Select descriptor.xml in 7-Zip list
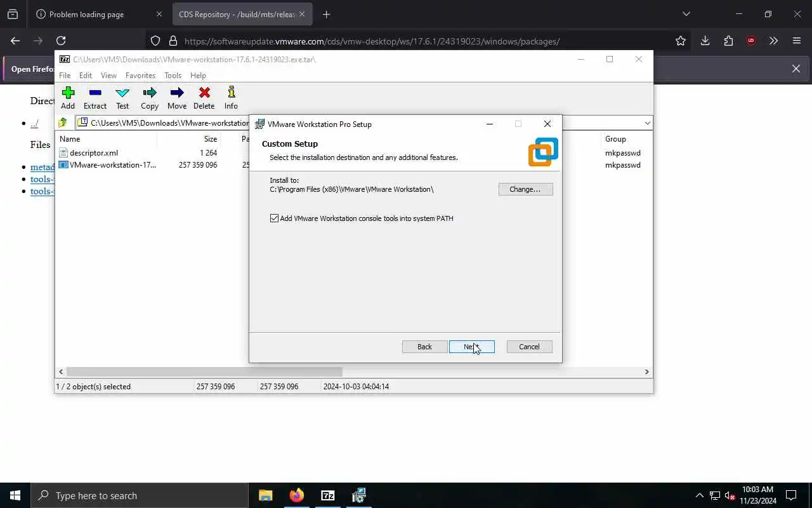This screenshot has height=508, width=812. pos(94,153)
